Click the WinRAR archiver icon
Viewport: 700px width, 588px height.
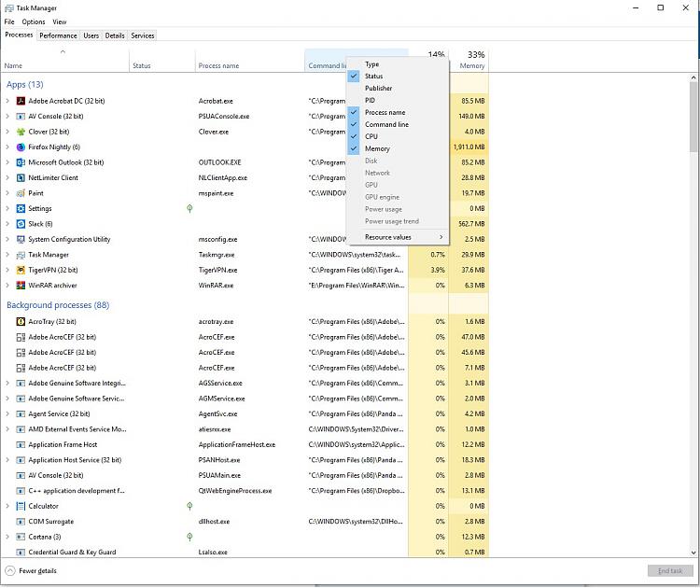point(21,286)
